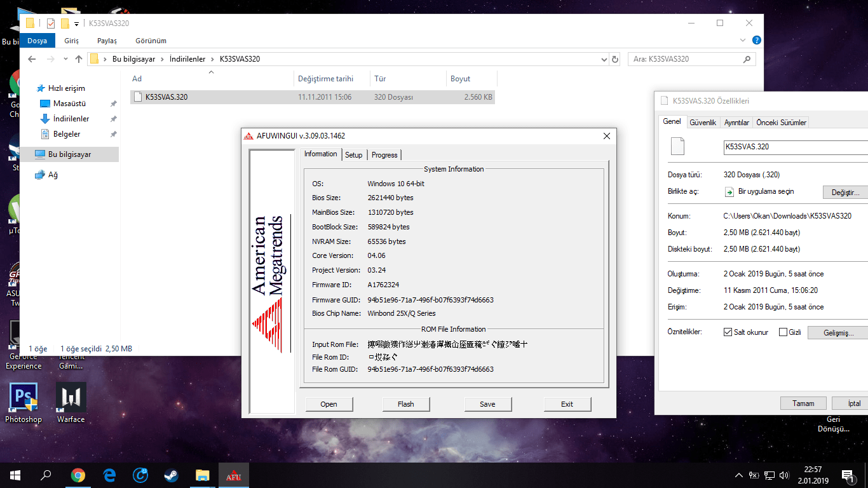Open the Gelişmiş... attributes button
This screenshot has height=488, width=868.
point(837,332)
